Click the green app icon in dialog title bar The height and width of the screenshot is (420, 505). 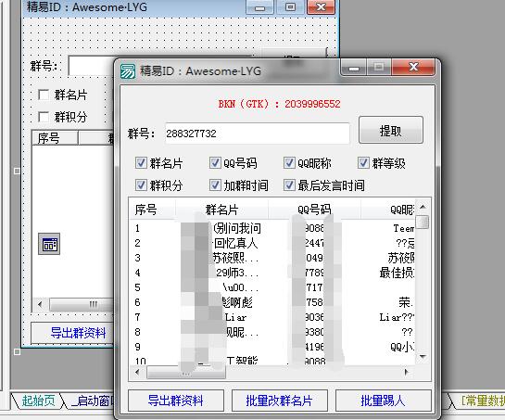click(x=128, y=71)
